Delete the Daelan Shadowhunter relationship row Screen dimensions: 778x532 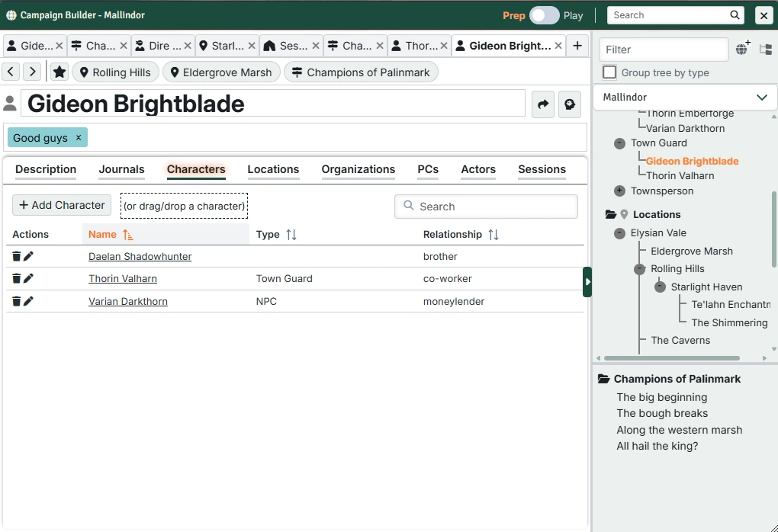17,257
